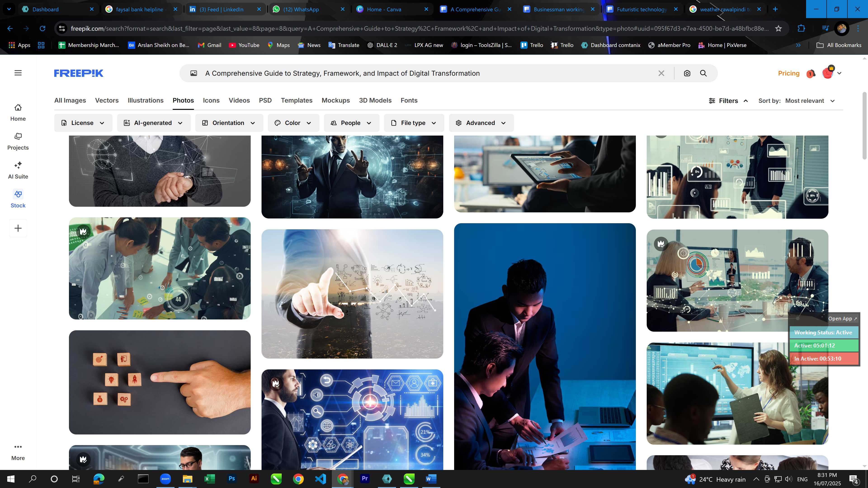Open photo of finger touching chart sketches

point(352,294)
